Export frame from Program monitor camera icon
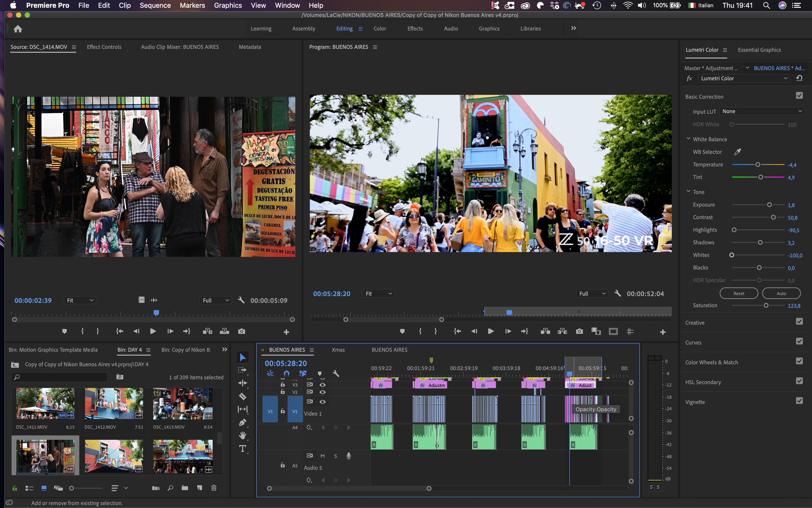The image size is (812, 508). [579, 332]
